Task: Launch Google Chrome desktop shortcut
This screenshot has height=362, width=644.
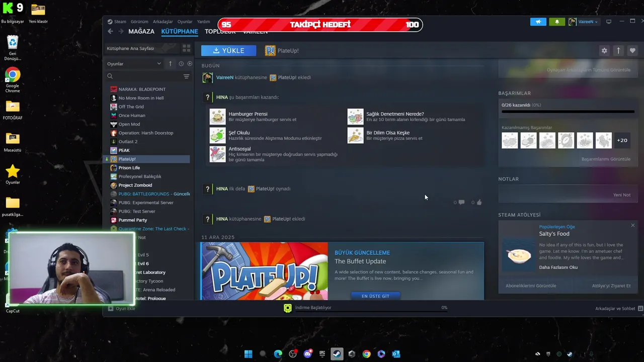Action: coord(13,80)
